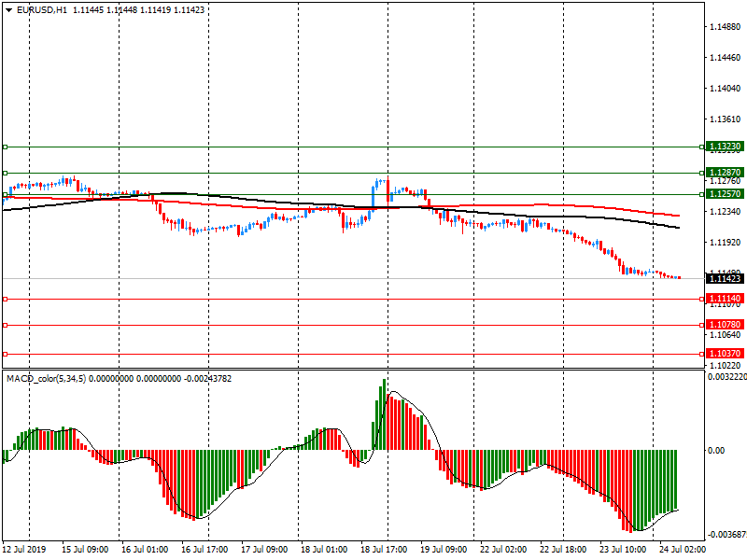Click the 1.14040 price scale value

726,88
